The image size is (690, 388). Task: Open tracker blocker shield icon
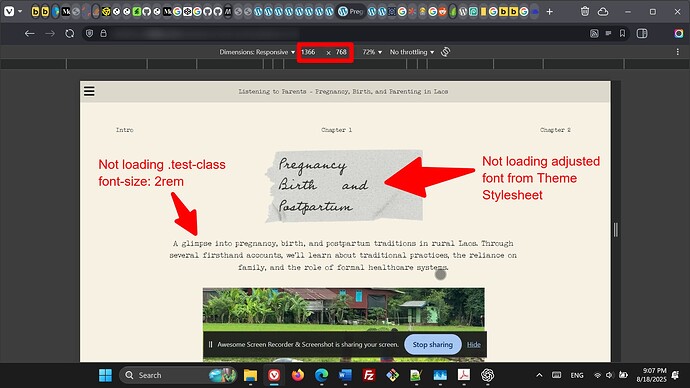89,33
